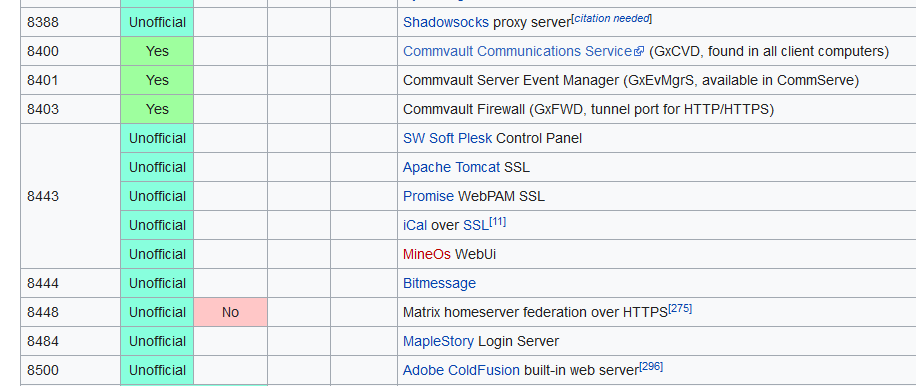Select port number 8401 cell

click(x=70, y=80)
